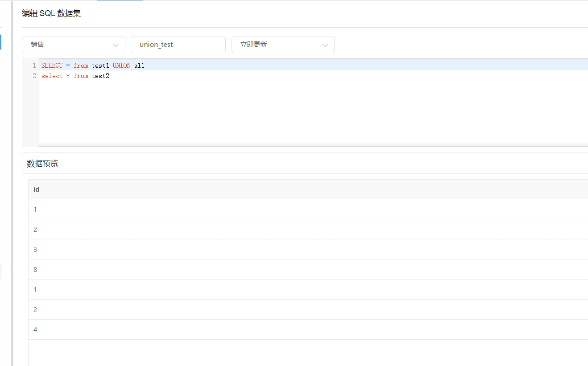Click the table name test2 in the query
Screen dimensions: 588x366
coord(100,76)
